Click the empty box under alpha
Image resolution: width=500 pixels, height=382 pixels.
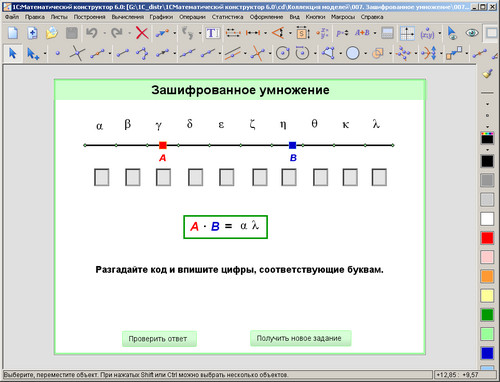101,177
